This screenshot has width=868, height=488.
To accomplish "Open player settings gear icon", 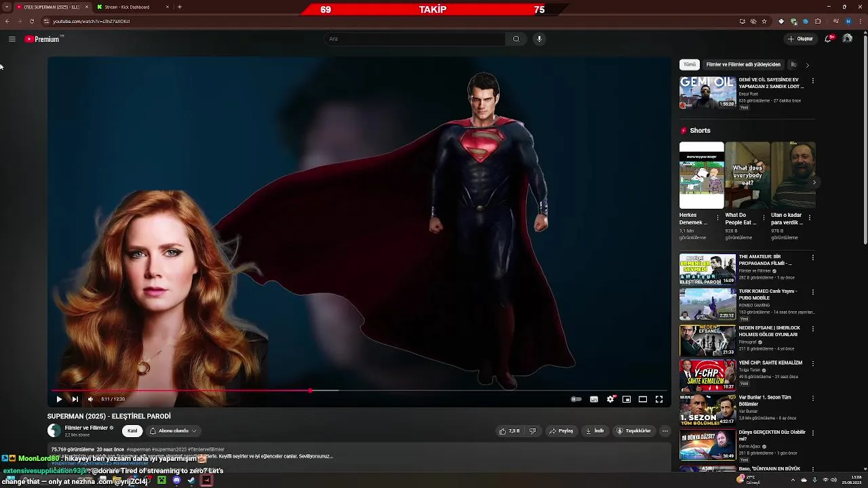I will pyautogui.click(x=610, y=399).
